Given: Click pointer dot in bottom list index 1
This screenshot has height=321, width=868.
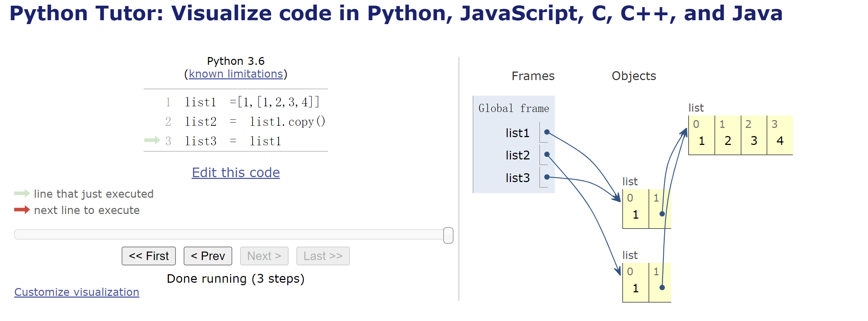Looking at the screenshot, I should pos(662,287).
